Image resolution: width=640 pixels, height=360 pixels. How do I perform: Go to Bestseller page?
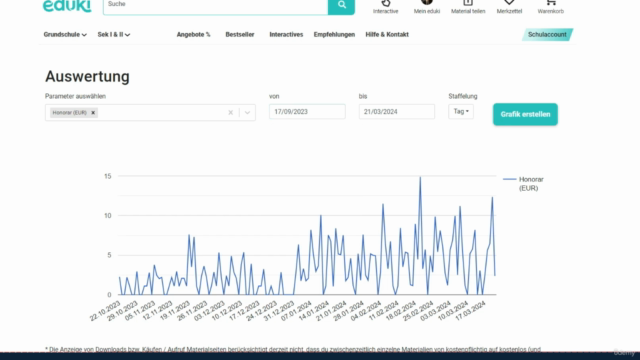pyautogui.click(x=240, y=35)
